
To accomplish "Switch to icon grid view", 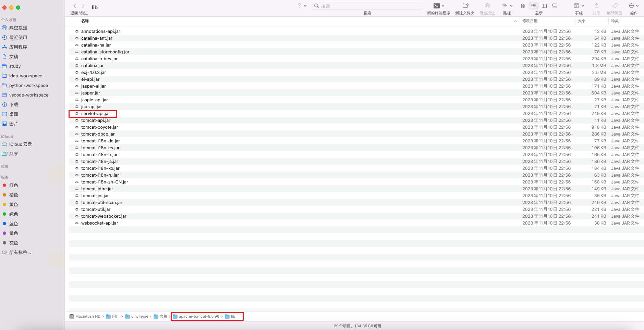I will coord(523,6).
